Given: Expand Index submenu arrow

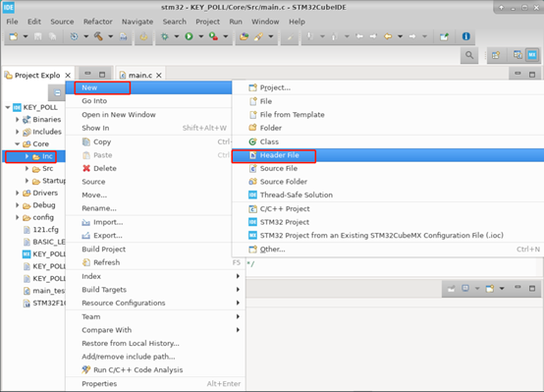Looking at the screenshot, I should [238, 276].
